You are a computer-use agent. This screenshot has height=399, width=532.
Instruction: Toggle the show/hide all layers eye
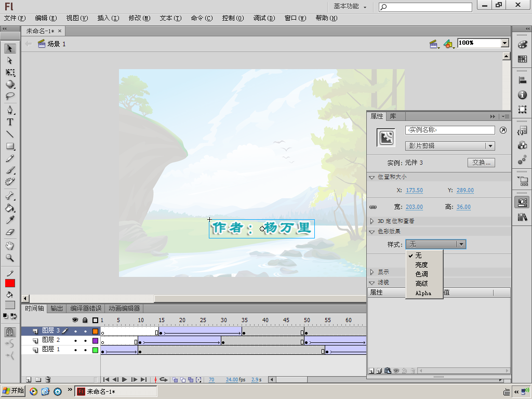[x=75, y=320]
